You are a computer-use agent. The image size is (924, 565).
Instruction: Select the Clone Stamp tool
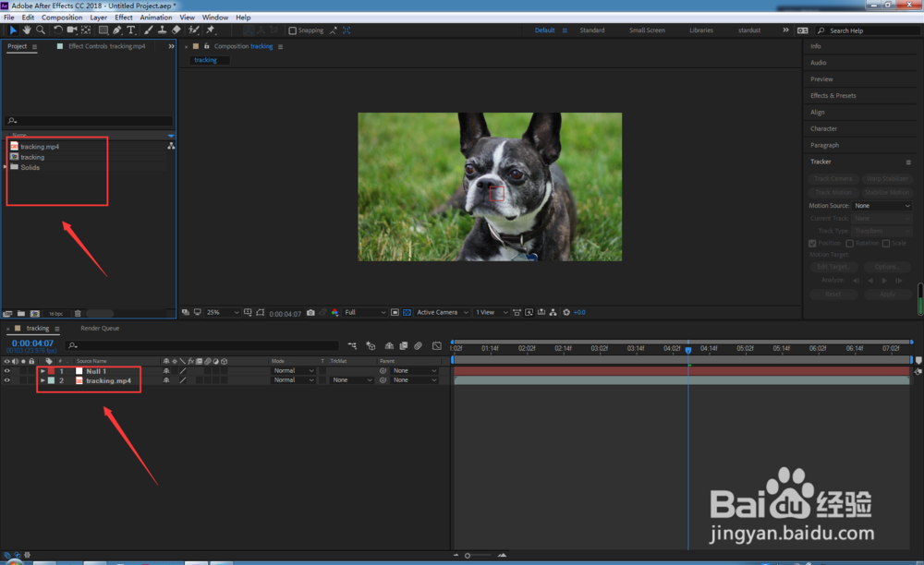tap(162, 30)
